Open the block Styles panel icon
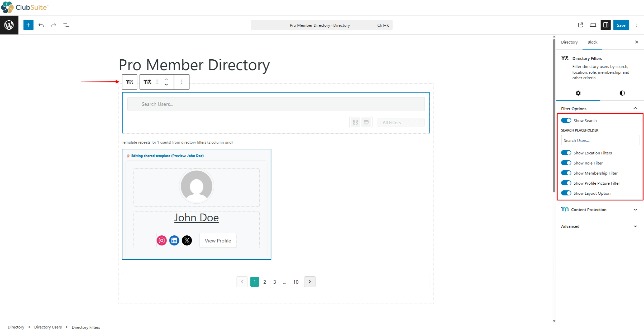644x331 pixels. (622, 93)
